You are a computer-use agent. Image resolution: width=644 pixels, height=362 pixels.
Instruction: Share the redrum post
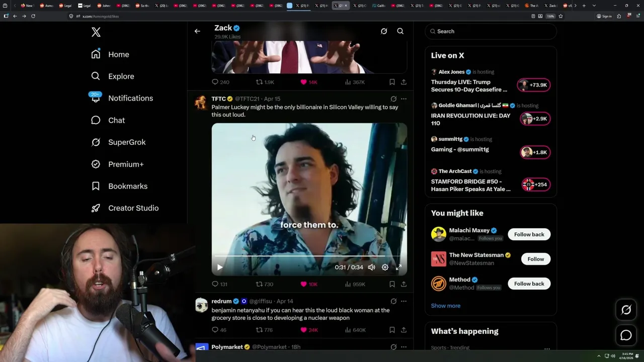click(404, 330)
